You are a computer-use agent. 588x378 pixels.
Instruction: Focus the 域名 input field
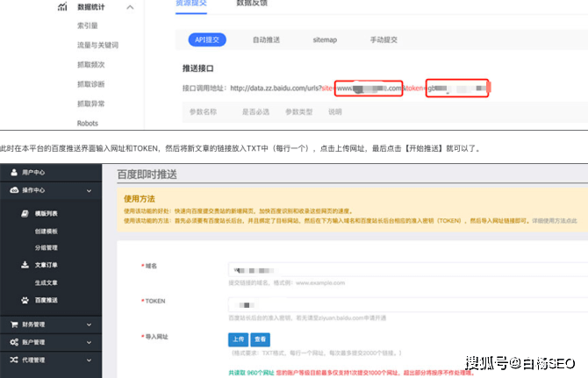coord(408,270)
